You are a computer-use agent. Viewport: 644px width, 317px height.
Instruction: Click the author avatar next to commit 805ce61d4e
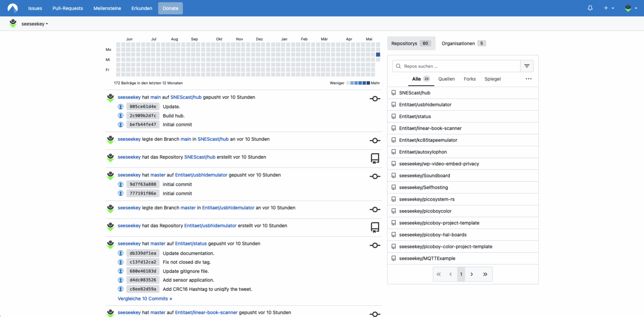[121, 107]
